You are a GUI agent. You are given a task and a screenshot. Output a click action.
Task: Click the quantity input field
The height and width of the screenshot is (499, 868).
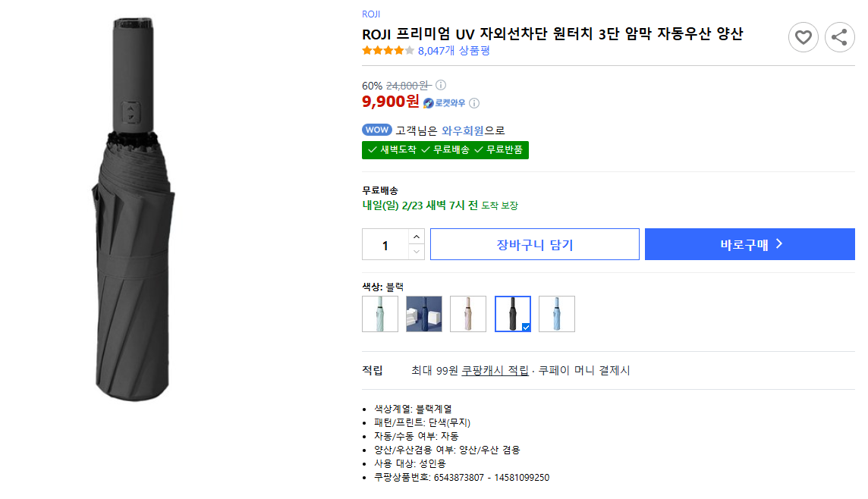click(x=385, y=245)
